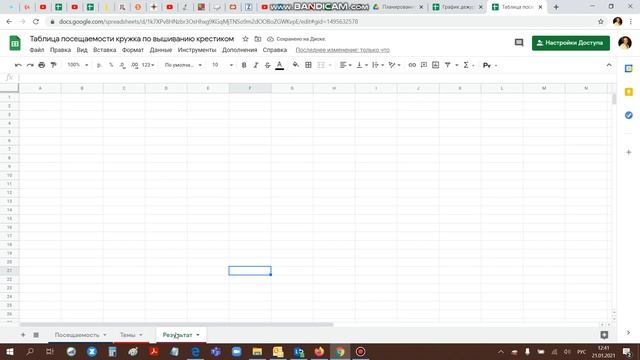Click the Настройки Доступа share button
The image size is (640, 360).
pyautogui.click(x=571, y=43)
